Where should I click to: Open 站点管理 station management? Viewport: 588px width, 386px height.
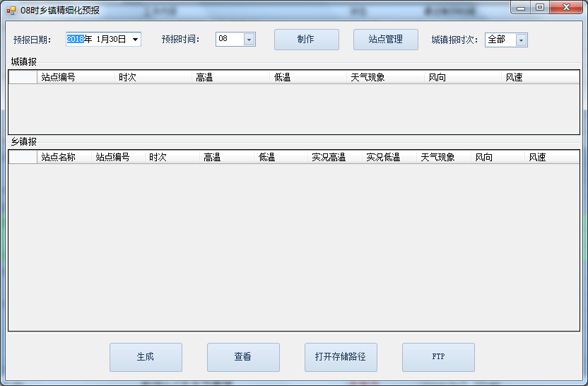[385, 40]
